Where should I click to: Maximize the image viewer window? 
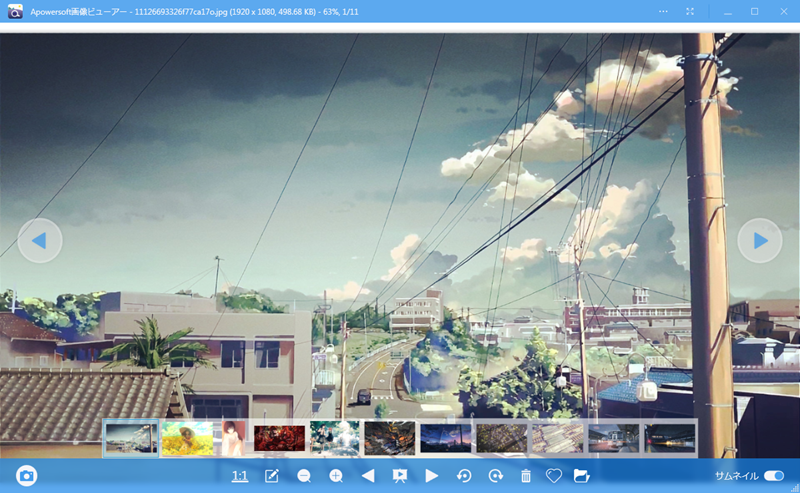[x=755, y=11]
